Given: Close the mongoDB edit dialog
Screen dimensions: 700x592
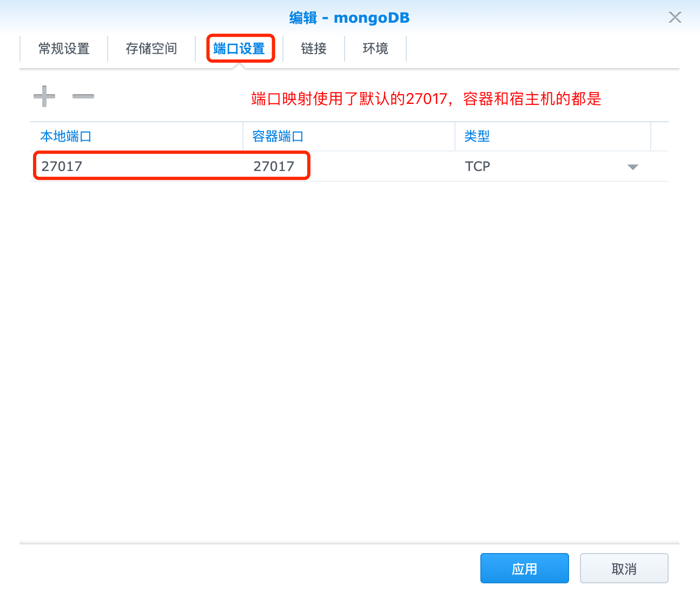Looking at the screenshot, I should (x=675, y=17).
